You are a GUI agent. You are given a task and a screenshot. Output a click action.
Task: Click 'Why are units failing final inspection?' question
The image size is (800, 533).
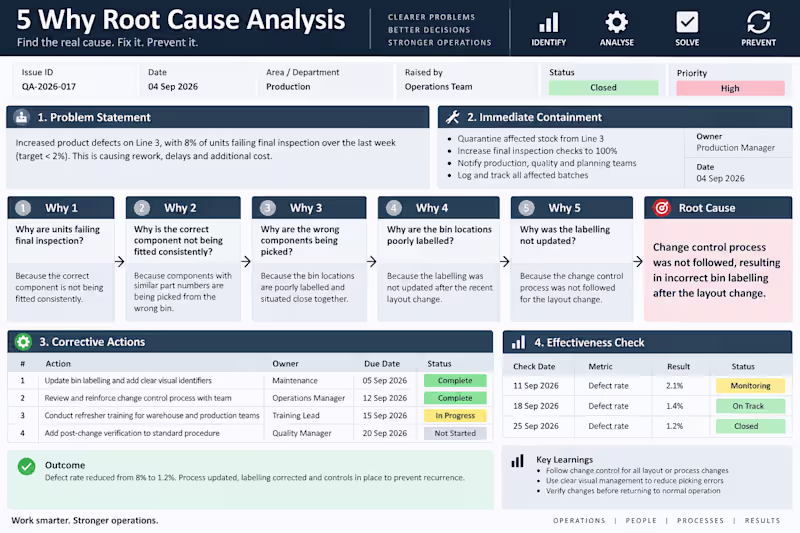click(x=58, y=235)
